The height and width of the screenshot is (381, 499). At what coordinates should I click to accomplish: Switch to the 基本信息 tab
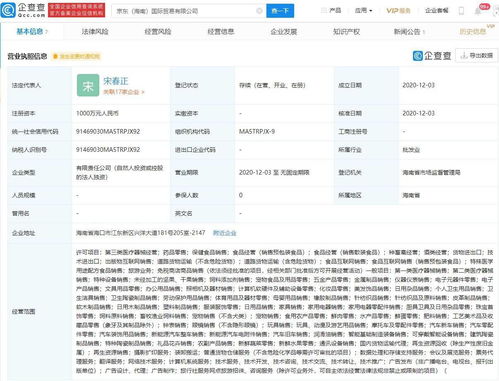point(32,32)
